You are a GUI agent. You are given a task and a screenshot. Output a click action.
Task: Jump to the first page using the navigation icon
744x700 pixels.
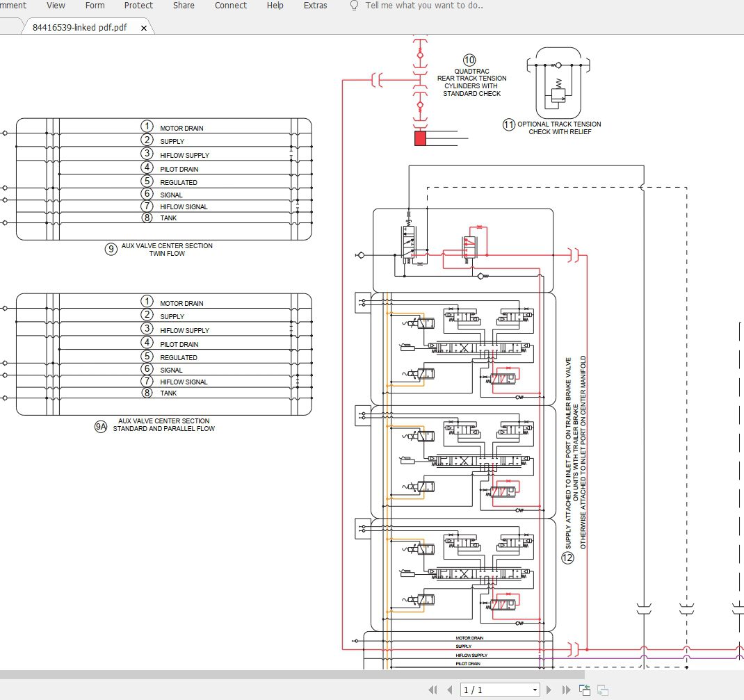tap(433, 690)
